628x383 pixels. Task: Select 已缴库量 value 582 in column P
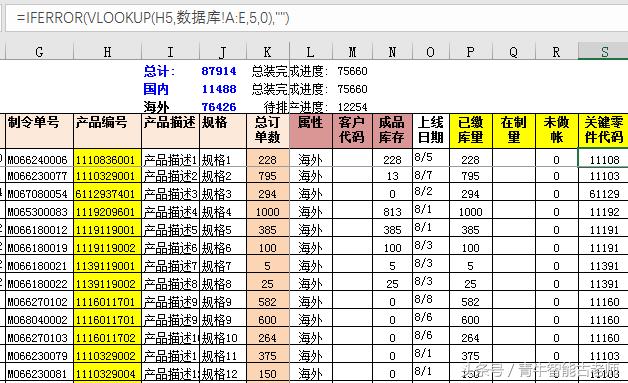click(x=471, y=300)
